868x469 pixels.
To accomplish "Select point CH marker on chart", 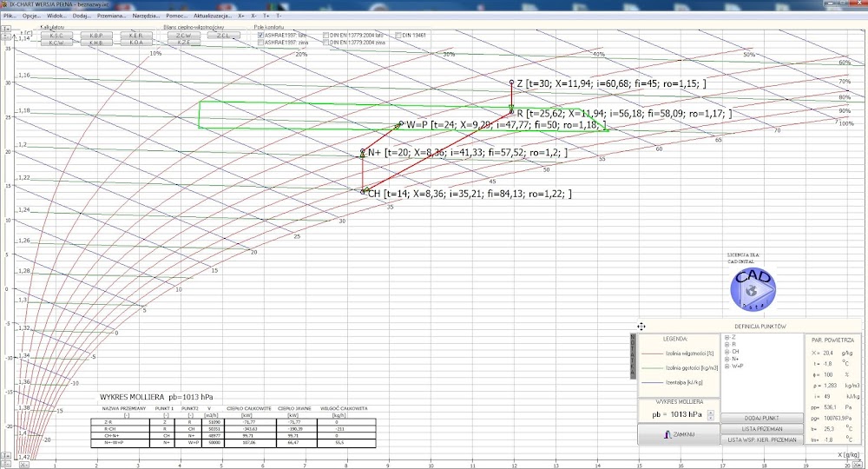I will [363, 192].
